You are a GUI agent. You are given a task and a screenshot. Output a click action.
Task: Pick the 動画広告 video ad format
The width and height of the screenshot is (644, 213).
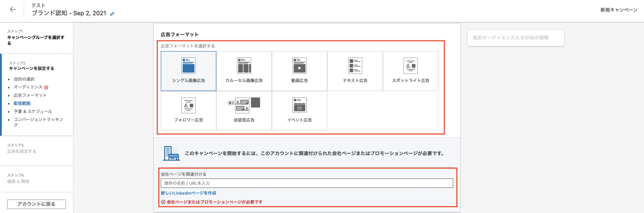(x=299, y=66)
